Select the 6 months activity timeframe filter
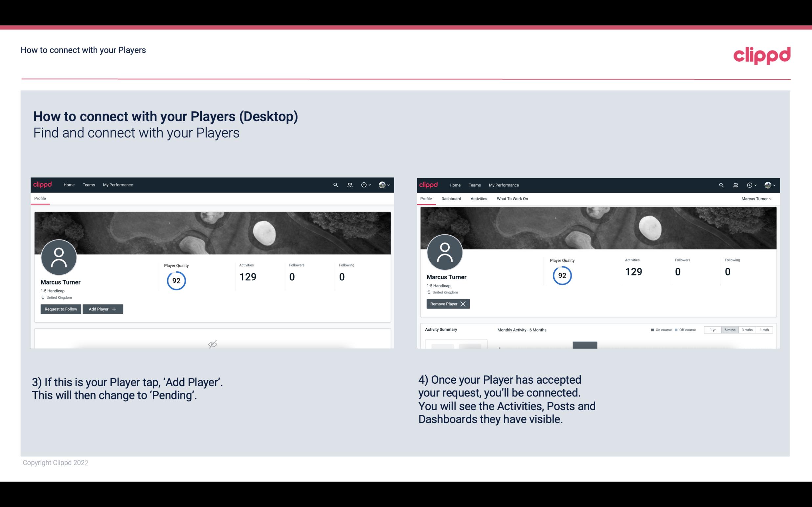Viewport: 812px width, 507px height. [729, 329]
